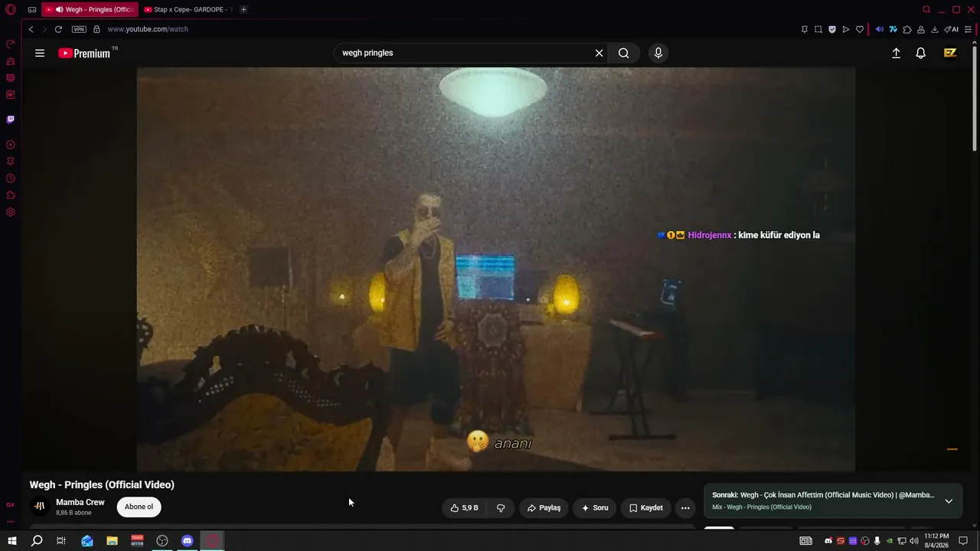Open the YouTube upload/create button
This screenshot has width=980, height=551.
pyautogui.click(x=896, y=53)
